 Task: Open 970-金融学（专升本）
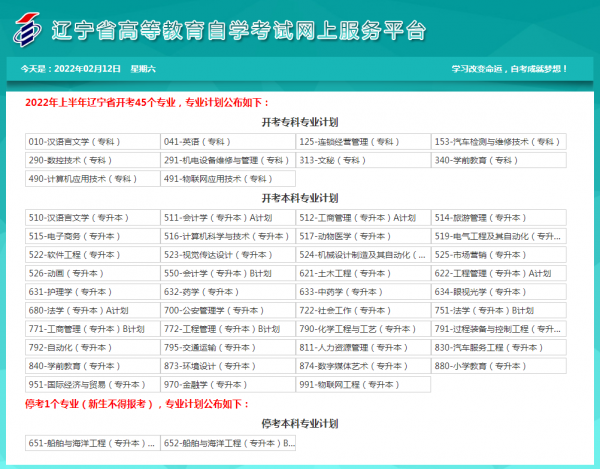point(228,384)
